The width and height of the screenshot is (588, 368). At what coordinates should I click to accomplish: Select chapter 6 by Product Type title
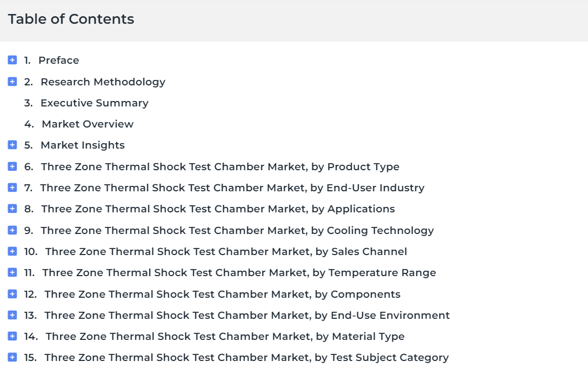pos(220,166)
